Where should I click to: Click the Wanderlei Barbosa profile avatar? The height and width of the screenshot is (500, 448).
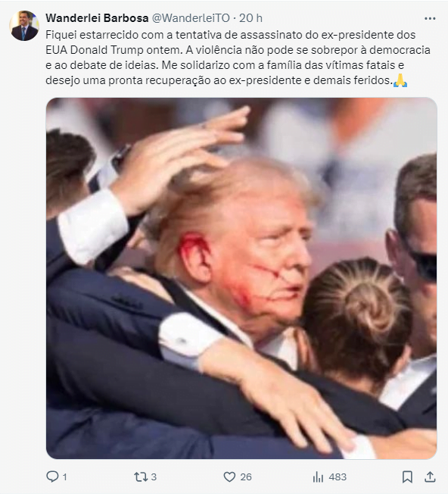pyautogui.click(x=24, y=26)
